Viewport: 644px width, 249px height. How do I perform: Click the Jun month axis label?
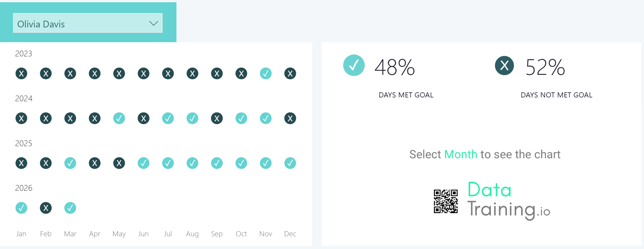tap(143, 234)
